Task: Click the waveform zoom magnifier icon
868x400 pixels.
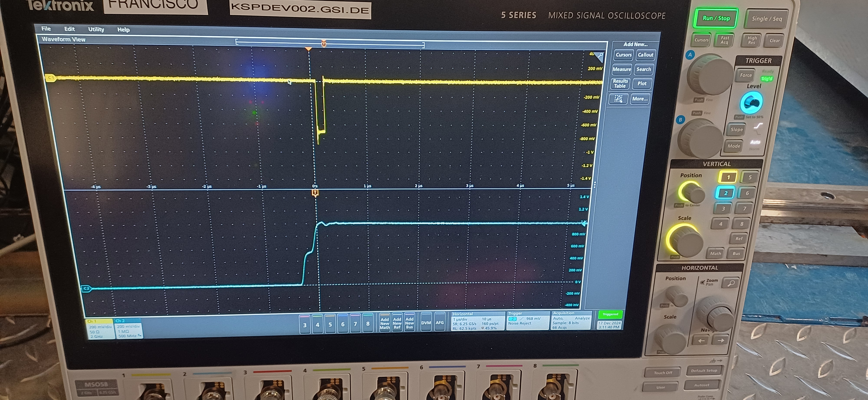Action: pyautogui.click(x=600, y=56)
